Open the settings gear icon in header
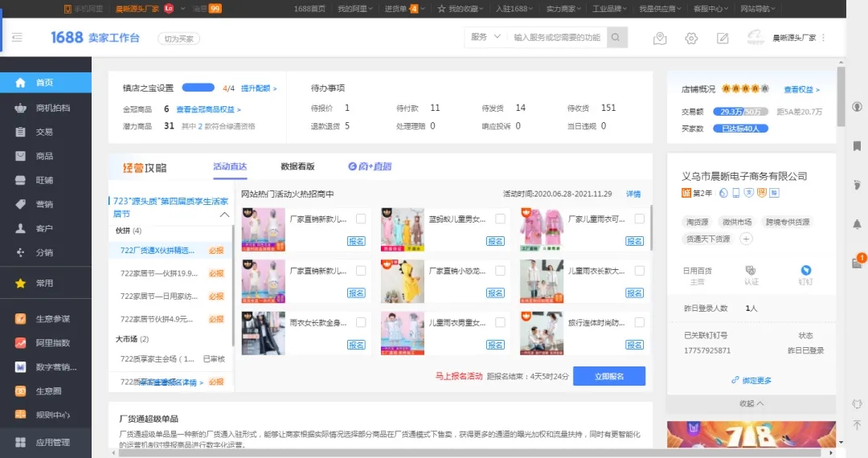Screen dimensions: 868x458 [691, 39]
